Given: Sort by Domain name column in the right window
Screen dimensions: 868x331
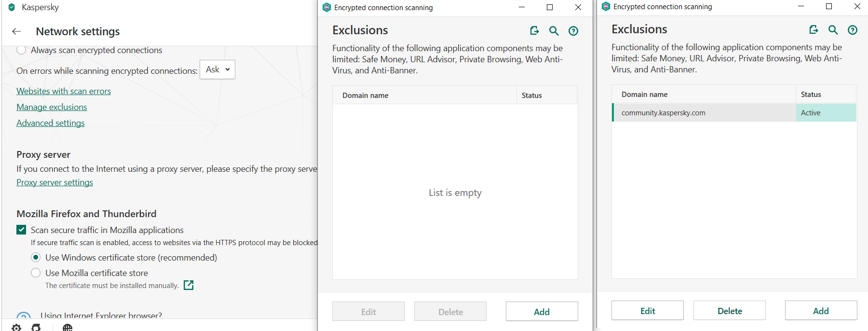Looking at the screenshot, I should click(704, 94).
